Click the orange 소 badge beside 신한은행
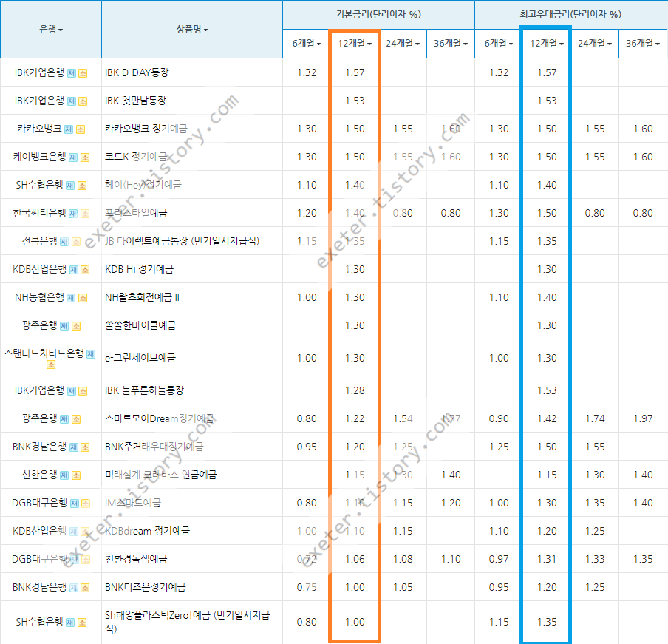 click(x=76, y=475)
